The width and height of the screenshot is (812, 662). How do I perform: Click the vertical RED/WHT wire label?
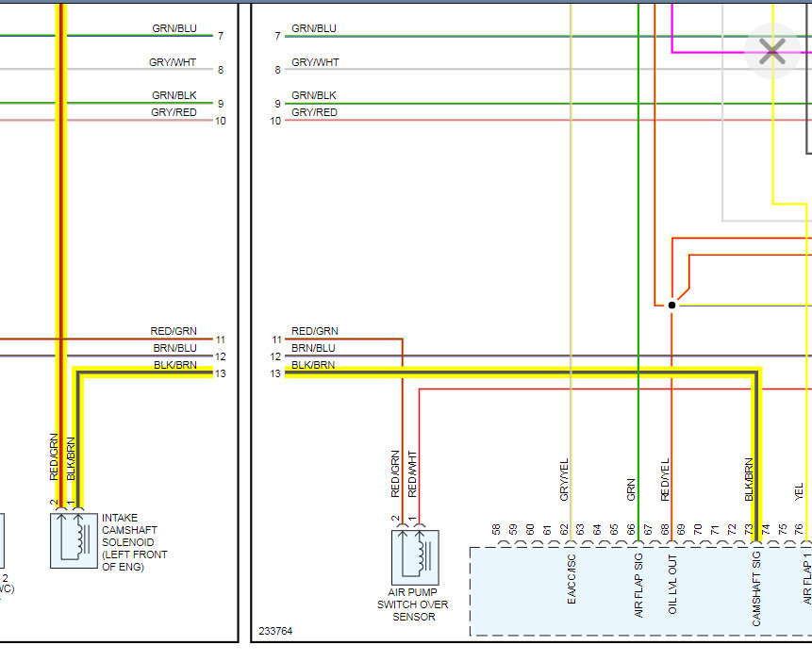pos(412,474)
